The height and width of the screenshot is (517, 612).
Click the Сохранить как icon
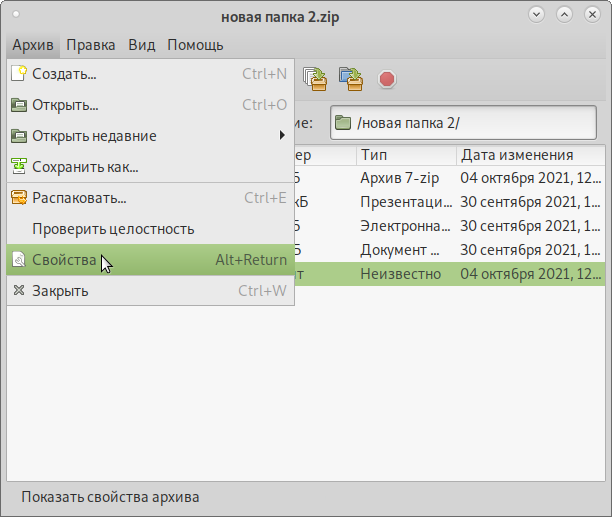[x=19, y=167]
